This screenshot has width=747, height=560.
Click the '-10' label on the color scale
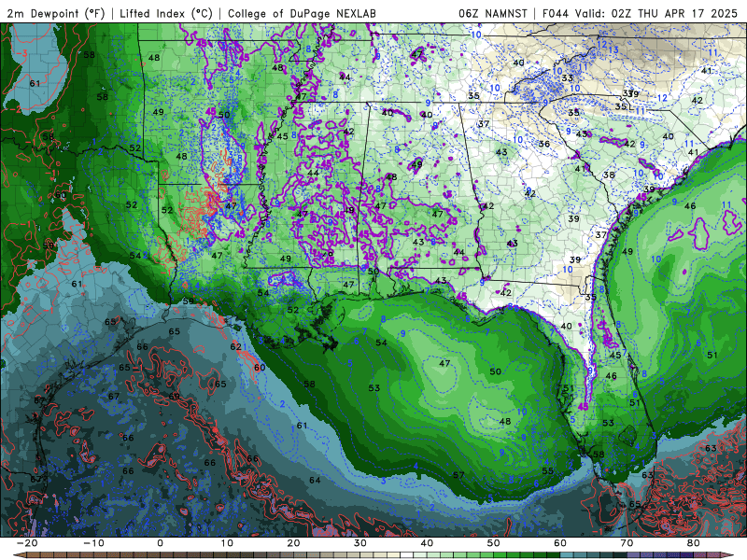pos(93,543)
